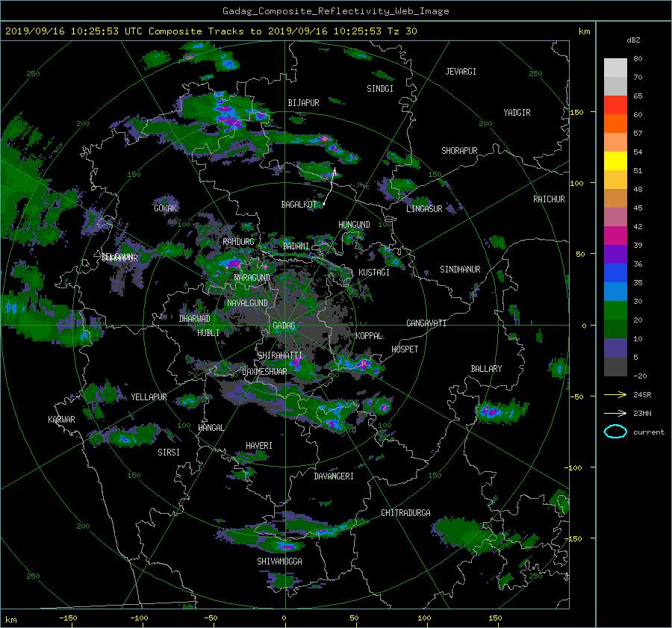The height and width of the screenshot is (628, 672).
Task: Click the SHIRAHATTI city label
Action: [x=280, y=355]
